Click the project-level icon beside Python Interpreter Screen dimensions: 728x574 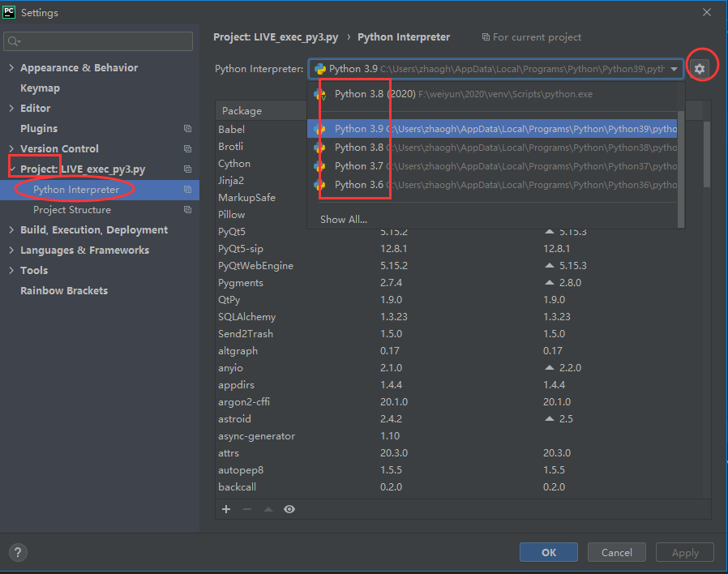coord(187,190)
